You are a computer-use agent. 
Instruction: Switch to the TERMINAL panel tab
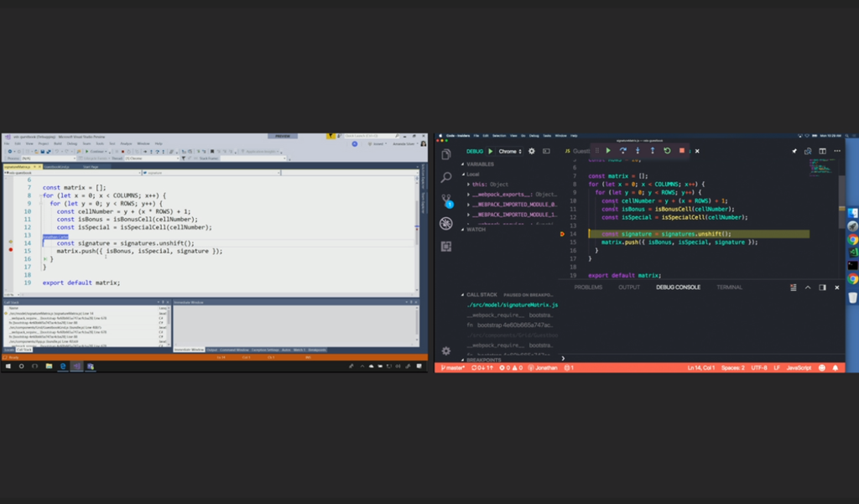pyautogui.click(x=729, y=288)
